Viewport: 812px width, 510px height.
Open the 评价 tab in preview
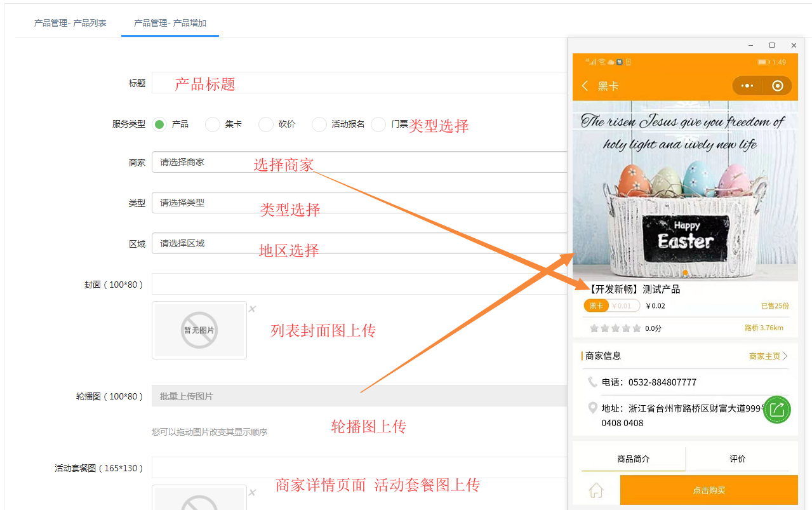[x=738, y=459]
